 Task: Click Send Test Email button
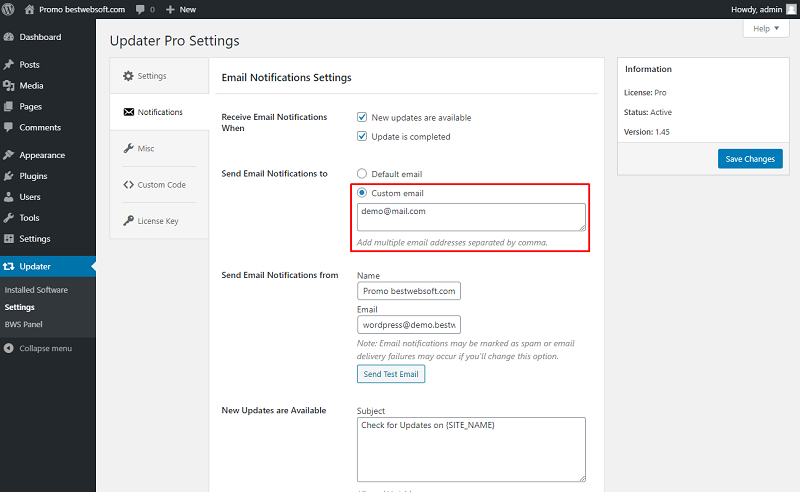pyautogui.click(x=391, y=374)
